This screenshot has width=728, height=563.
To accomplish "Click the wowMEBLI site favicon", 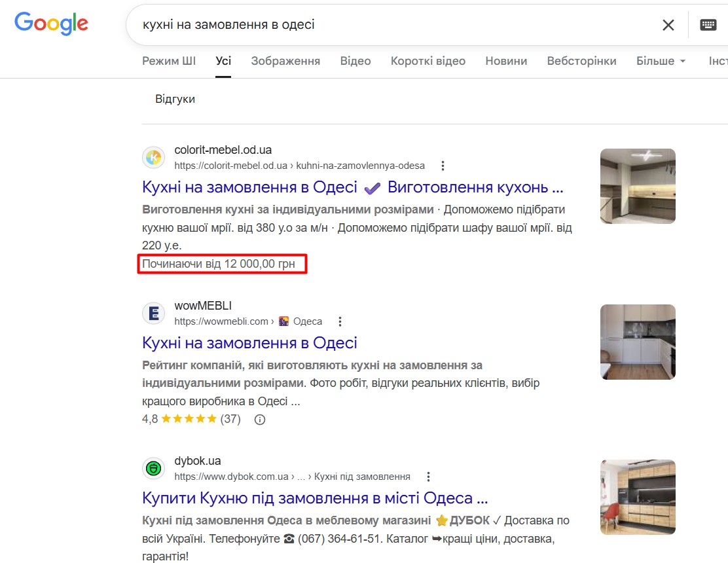I will pyautogui.click(x=154, y=314).
